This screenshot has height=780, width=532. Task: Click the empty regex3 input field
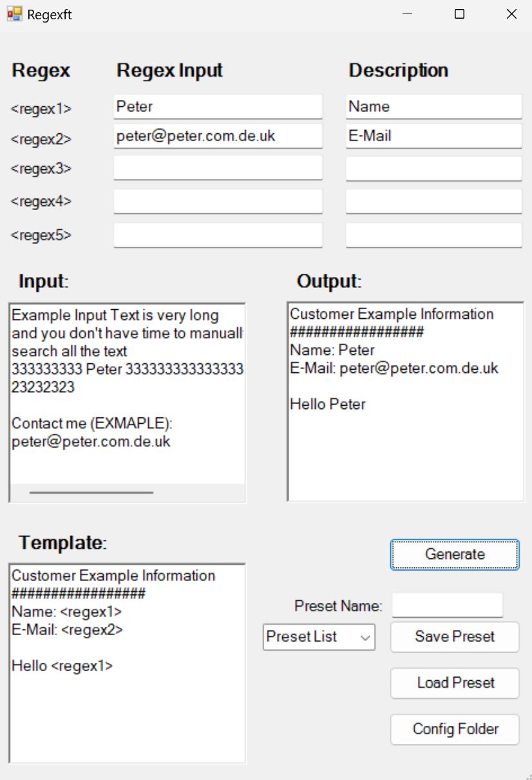(218, 167)
